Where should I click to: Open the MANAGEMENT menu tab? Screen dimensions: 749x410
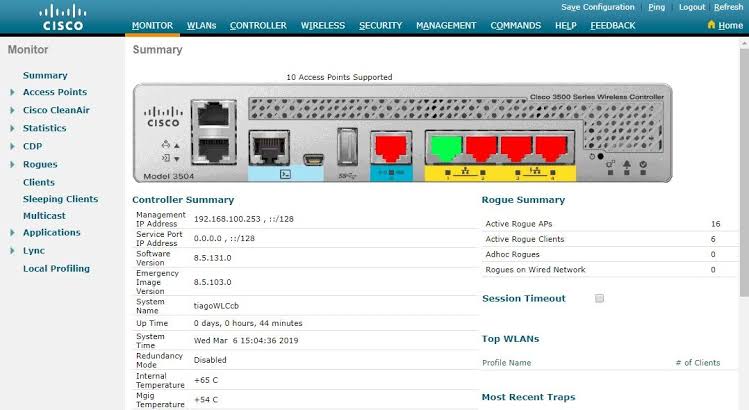click(x=446, y=25)
